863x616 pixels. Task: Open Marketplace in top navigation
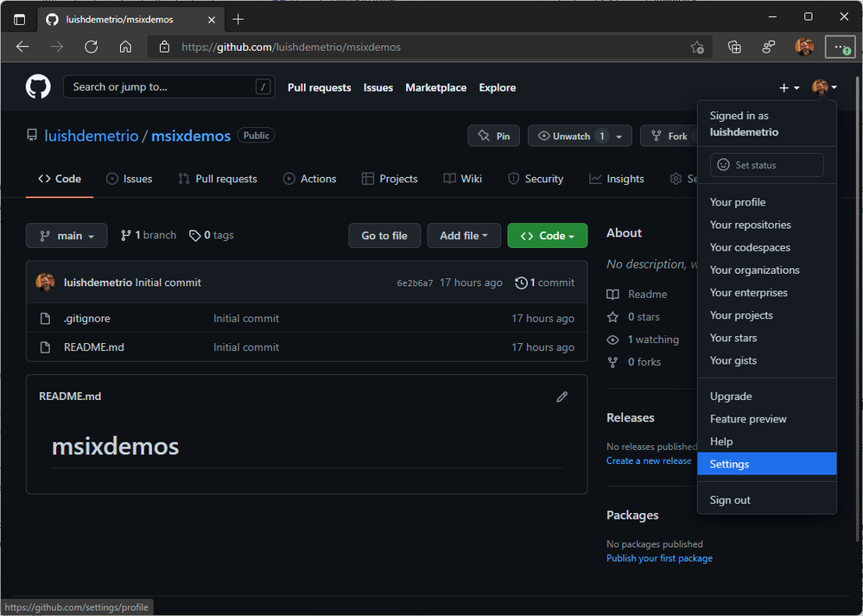coord(436,87)
